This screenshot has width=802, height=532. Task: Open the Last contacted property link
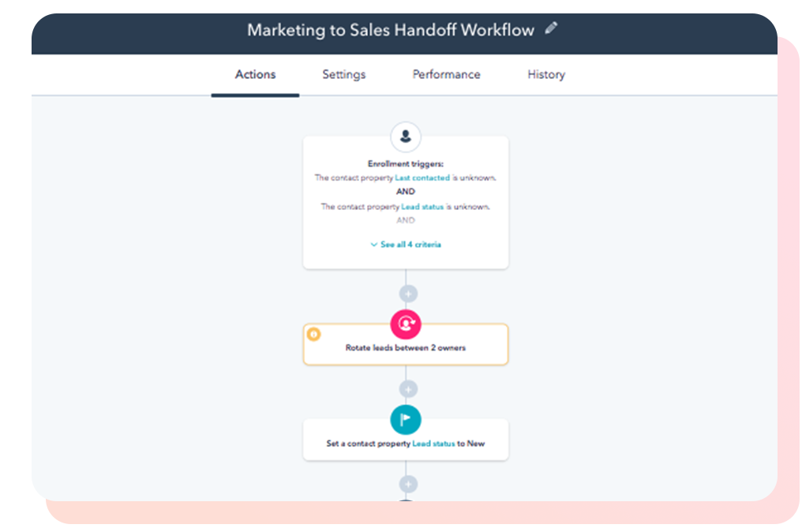coord(422,178)
